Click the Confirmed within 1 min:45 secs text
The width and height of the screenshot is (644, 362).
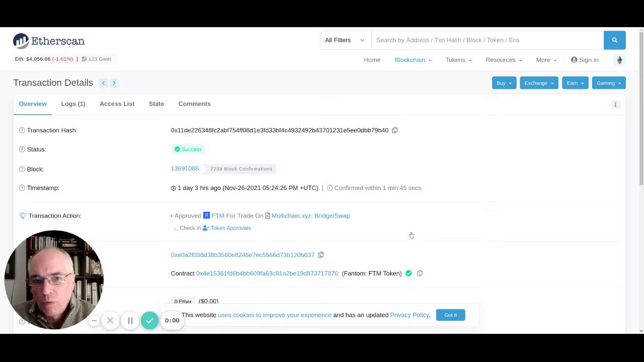tap(377, 188)
